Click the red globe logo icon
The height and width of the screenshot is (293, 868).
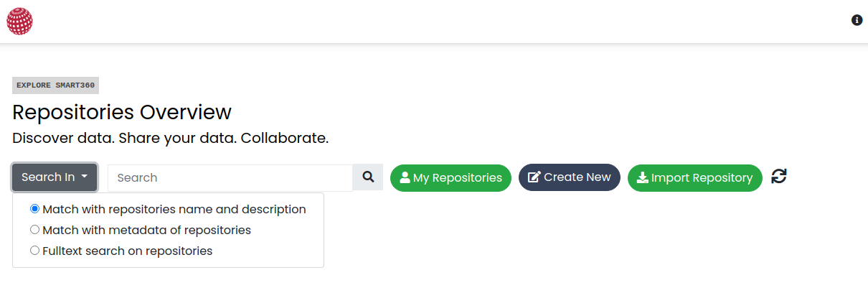[x=19, y=21]
